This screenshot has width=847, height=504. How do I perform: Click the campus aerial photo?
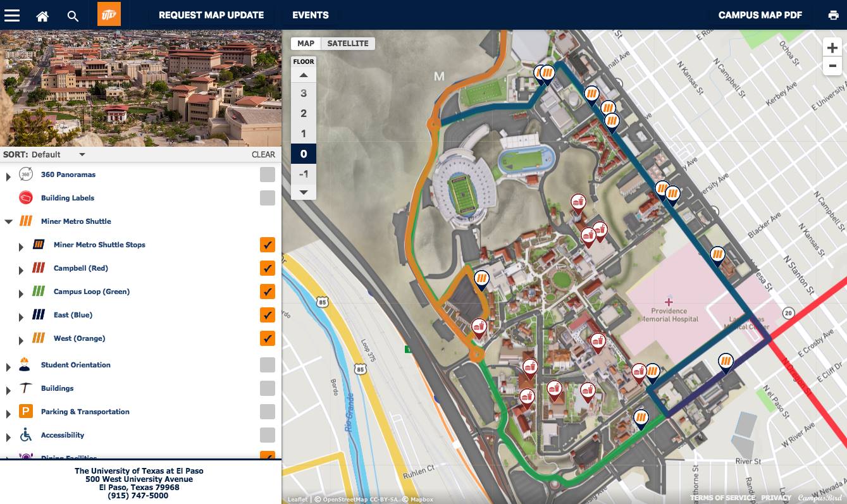[x=140, y=89]
